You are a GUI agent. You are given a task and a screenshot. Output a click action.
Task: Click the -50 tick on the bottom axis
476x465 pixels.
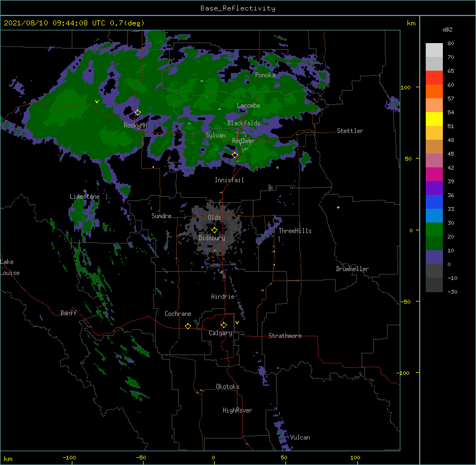point(141,457)
